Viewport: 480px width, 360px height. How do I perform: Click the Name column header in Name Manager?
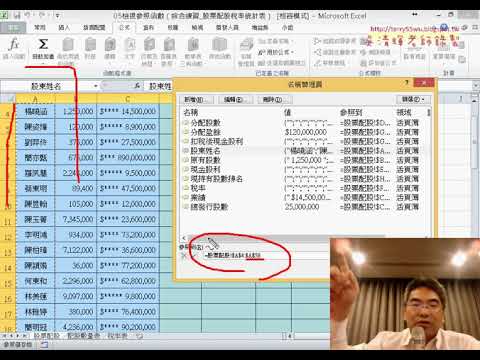click(232, 112)
